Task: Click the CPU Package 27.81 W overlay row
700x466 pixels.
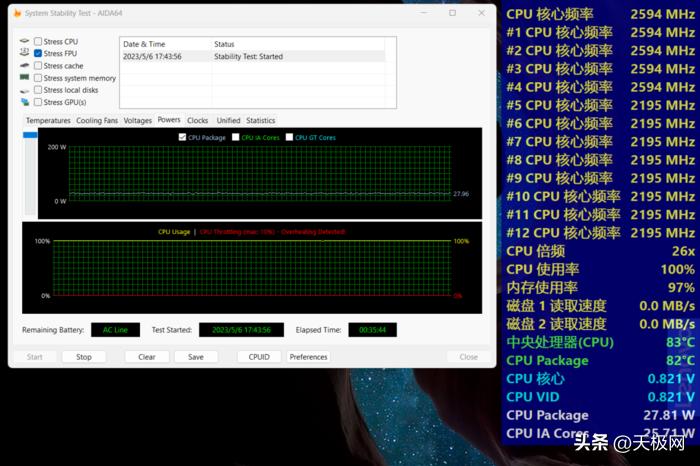Action: click(x=600, y=415)
